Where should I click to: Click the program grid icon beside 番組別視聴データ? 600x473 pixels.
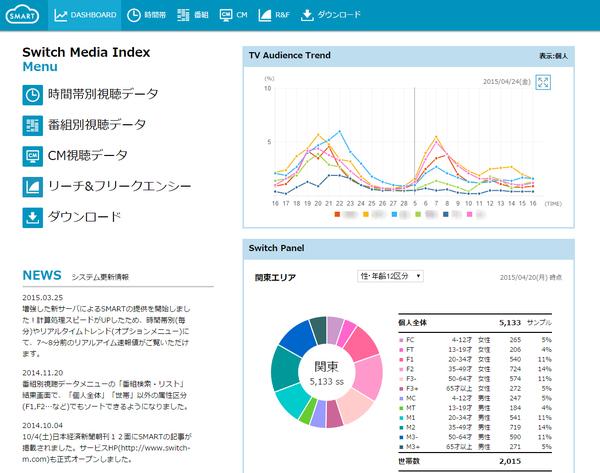point(33,126)
